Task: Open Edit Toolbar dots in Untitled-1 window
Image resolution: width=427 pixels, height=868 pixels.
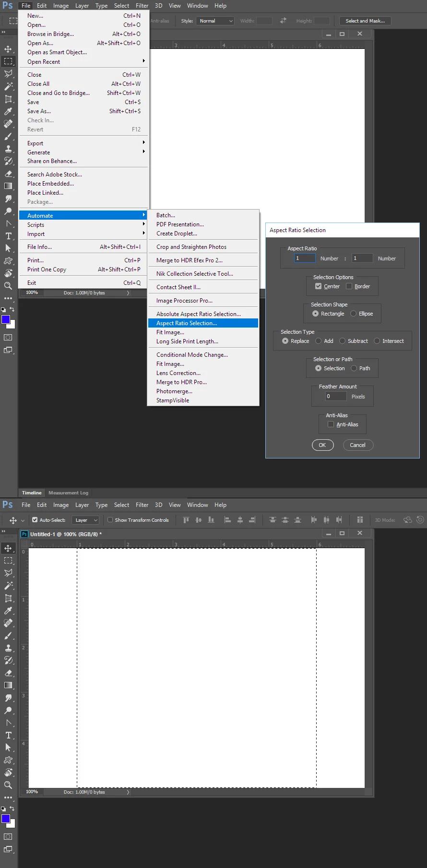Action: (x=8, y=798)
